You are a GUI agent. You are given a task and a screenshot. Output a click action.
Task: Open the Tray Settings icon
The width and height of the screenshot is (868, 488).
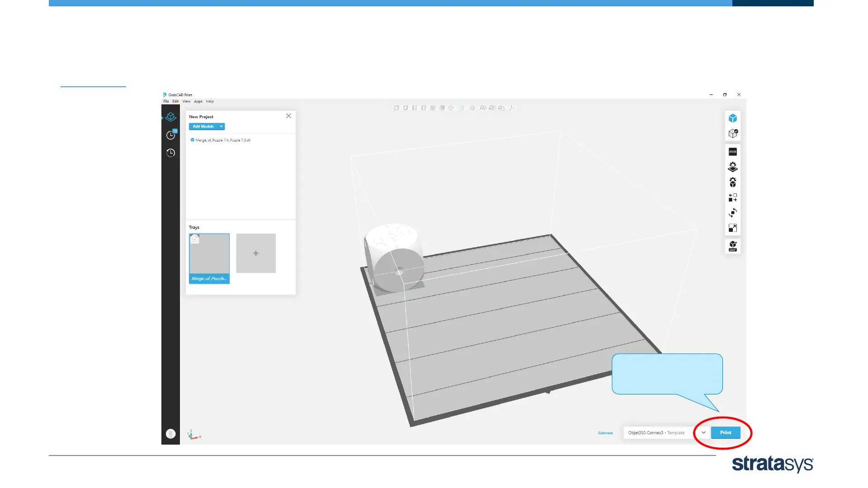coord(732,167)
